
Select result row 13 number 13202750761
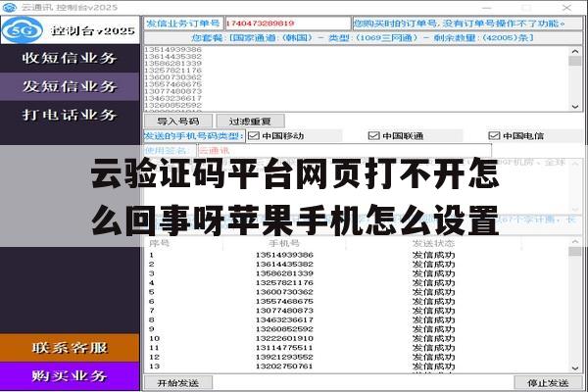tap(284, 367)
